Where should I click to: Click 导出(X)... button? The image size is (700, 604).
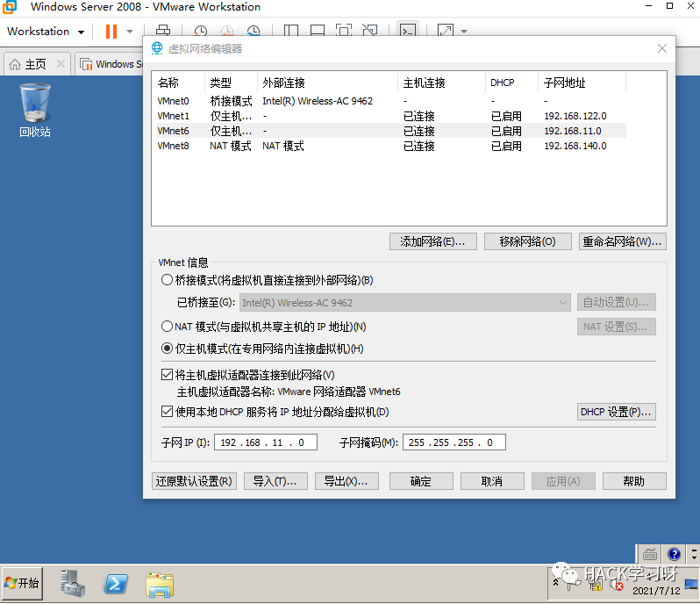[346, 481]
